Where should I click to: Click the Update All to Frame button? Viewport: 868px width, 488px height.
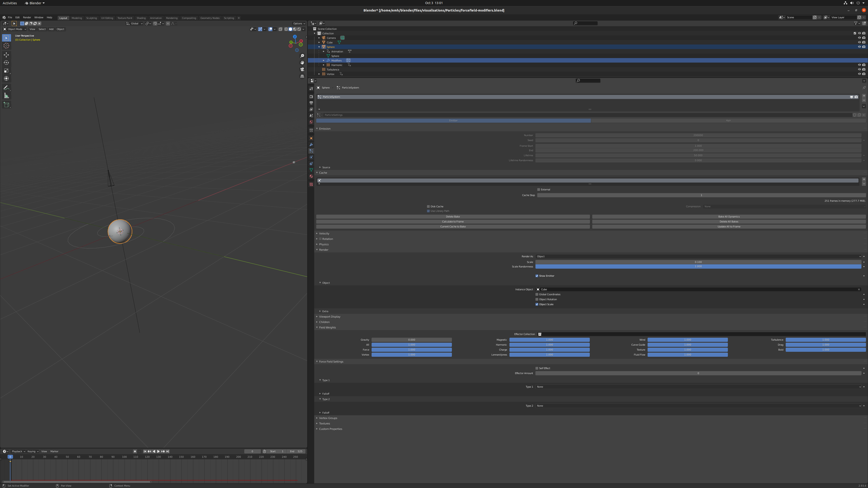point(729,227)
